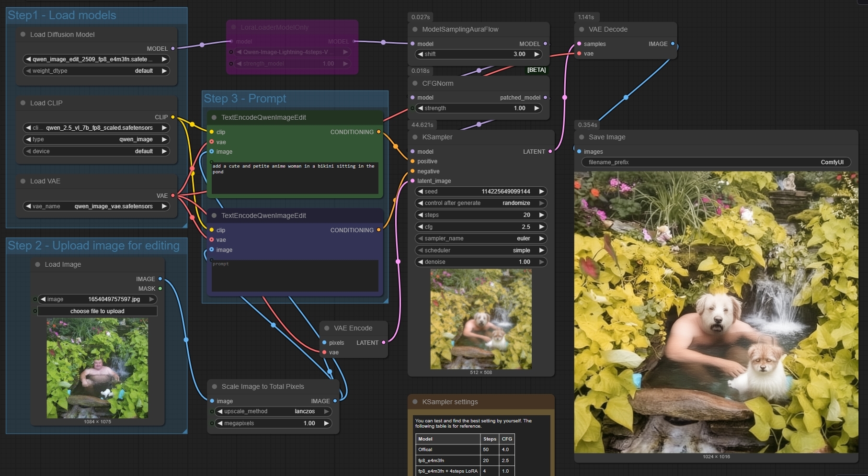Open the sampler_name euler dropdown
This screenshot has width=868, height=476.
[481, 238]
